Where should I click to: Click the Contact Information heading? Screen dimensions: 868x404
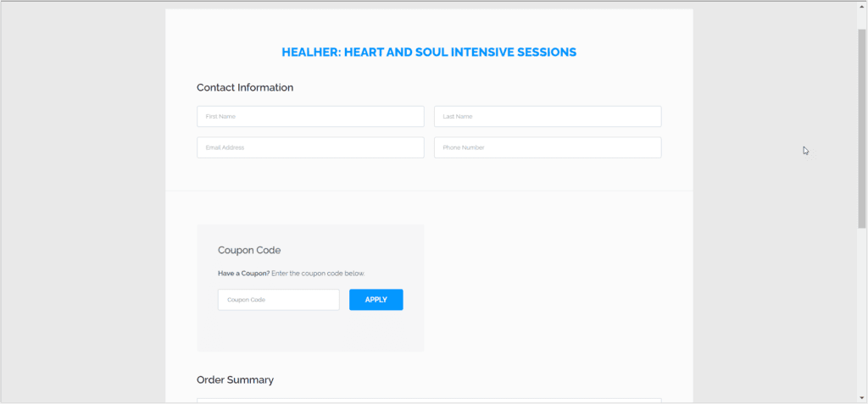pos(245,87)
